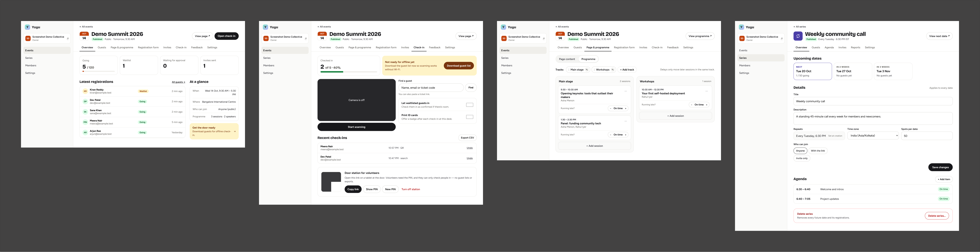Screen dimensions: 980x252
Task: Expand organization switcher in Weekly community call window
Action: pos(782,38)
